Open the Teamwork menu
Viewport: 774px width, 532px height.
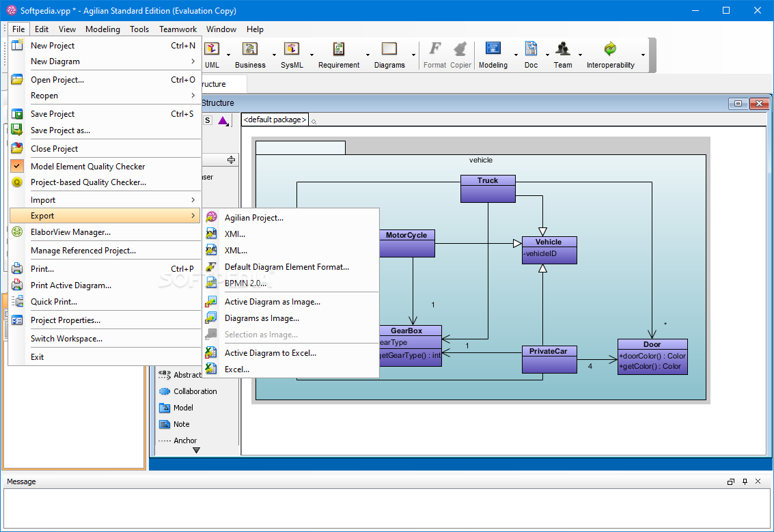(178, 29)
